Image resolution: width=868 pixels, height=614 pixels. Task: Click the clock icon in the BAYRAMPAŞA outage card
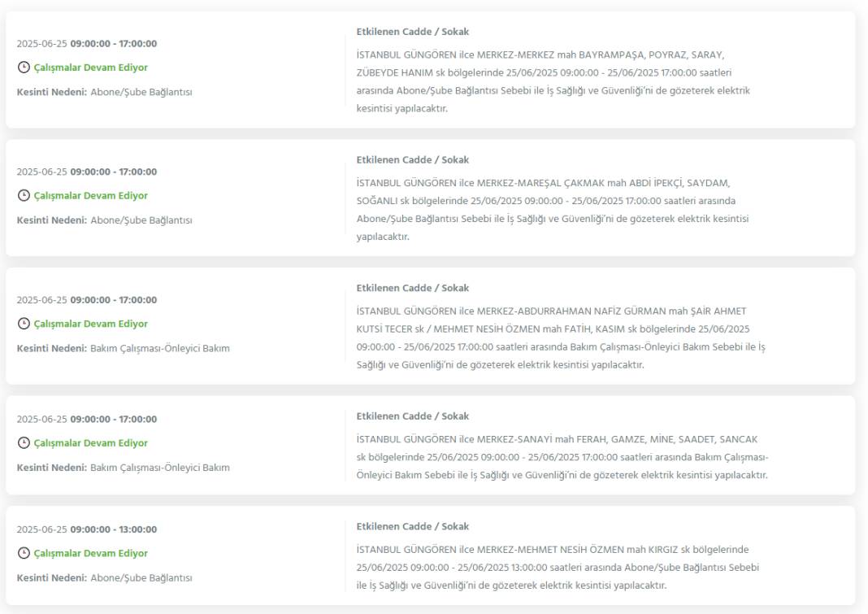pyautogui.click(x=24, y=67)
